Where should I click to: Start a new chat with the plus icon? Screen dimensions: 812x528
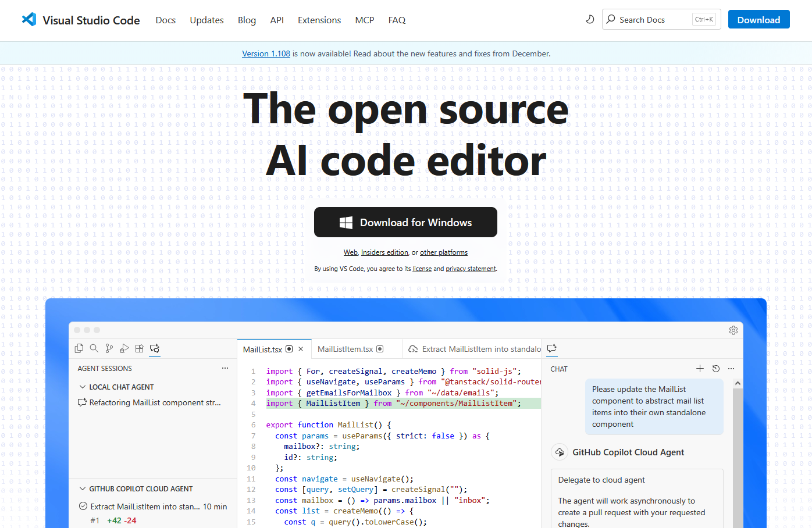(700, 368)
